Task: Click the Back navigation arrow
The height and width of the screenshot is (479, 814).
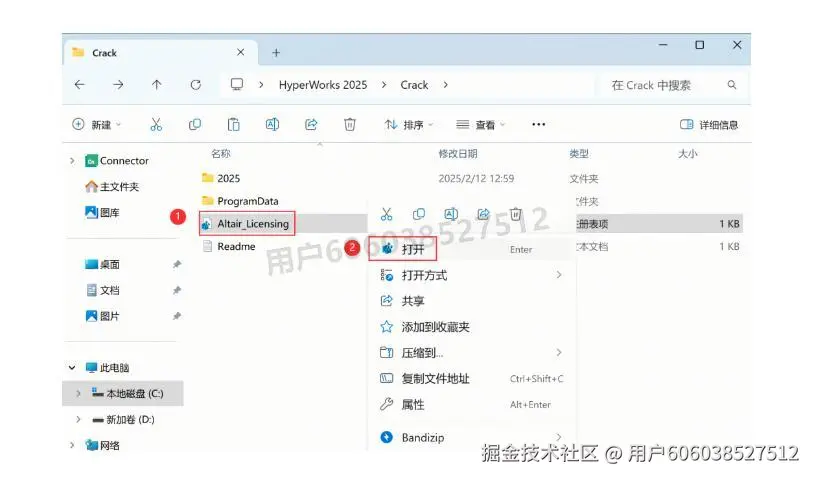Action: pyautogui.click(x=79, y=85)
